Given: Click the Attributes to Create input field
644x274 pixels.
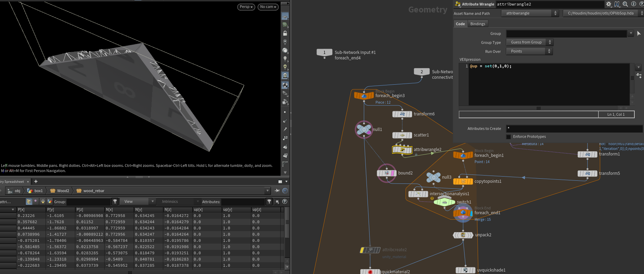Looking at the screenshot, I should [574, 129].
